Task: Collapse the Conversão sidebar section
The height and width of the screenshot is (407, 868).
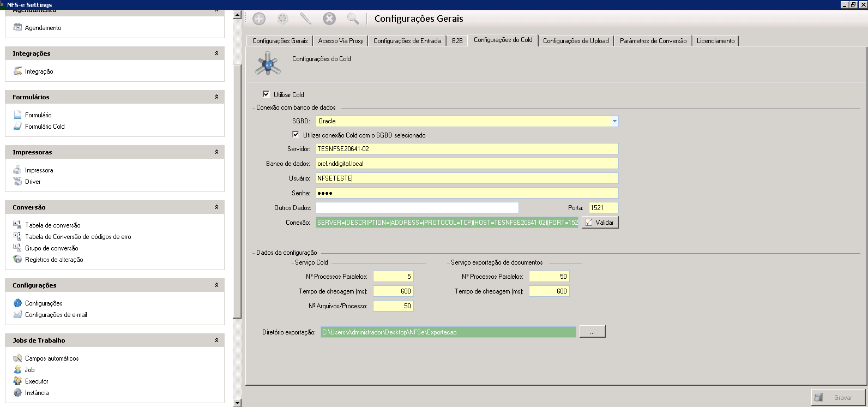Action: (x=216, y=207)
